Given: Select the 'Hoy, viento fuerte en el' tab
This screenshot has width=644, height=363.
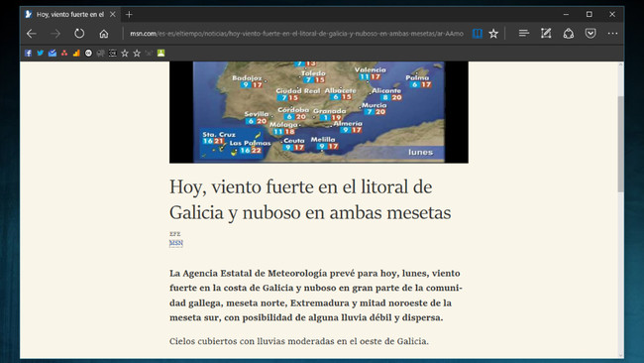Looking at the screenshot, I should click(69, 15).
